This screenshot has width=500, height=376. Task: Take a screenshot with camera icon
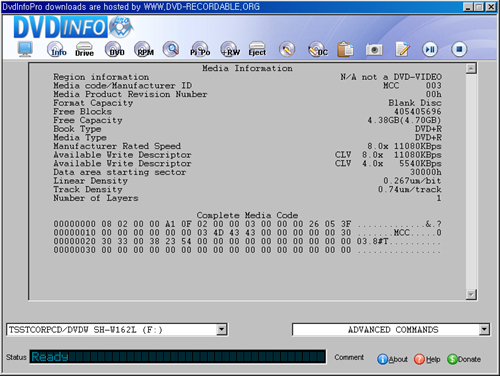pyautogui.click(x=374, y=50)
